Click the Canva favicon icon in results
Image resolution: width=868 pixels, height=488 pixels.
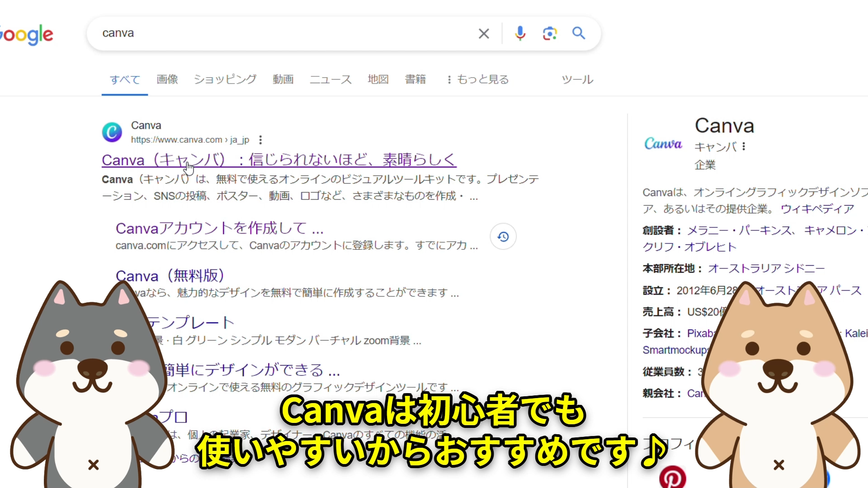pos(112,131)
